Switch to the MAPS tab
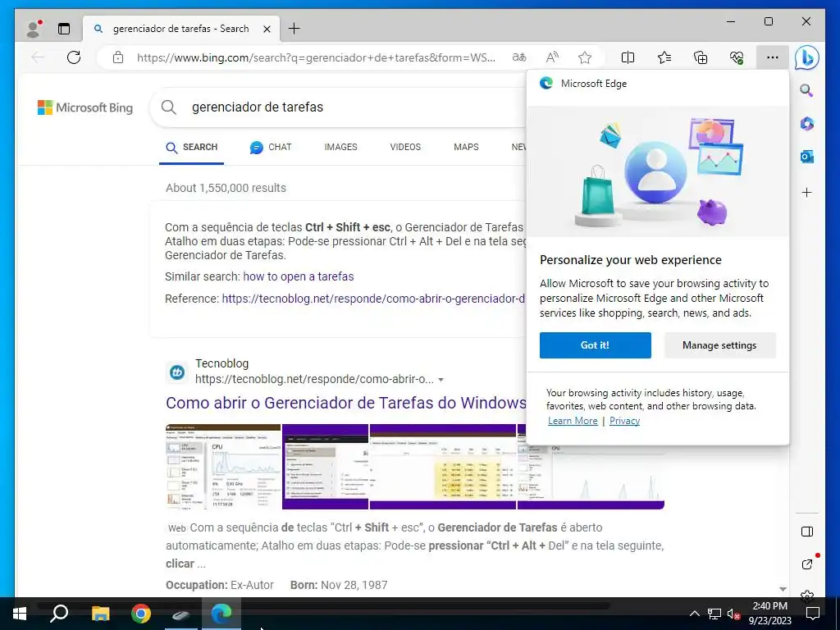840x630 pixels. pos(466,147)
